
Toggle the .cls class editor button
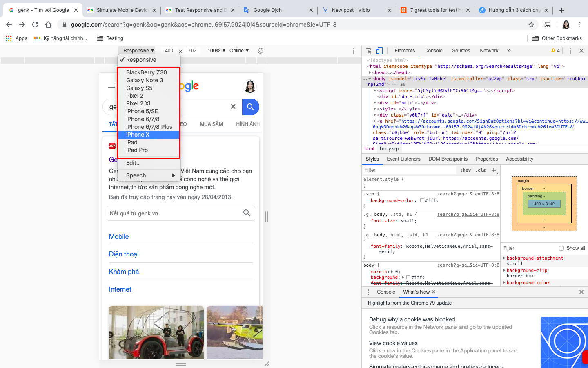click(481, 170)
